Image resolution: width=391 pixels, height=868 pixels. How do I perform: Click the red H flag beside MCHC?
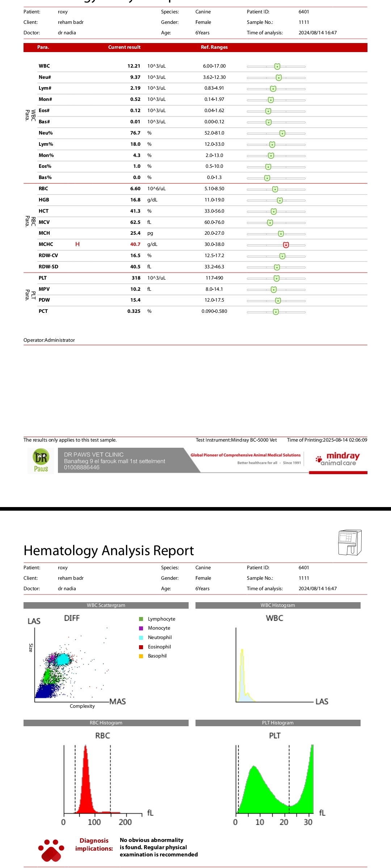tap(77, 244)
